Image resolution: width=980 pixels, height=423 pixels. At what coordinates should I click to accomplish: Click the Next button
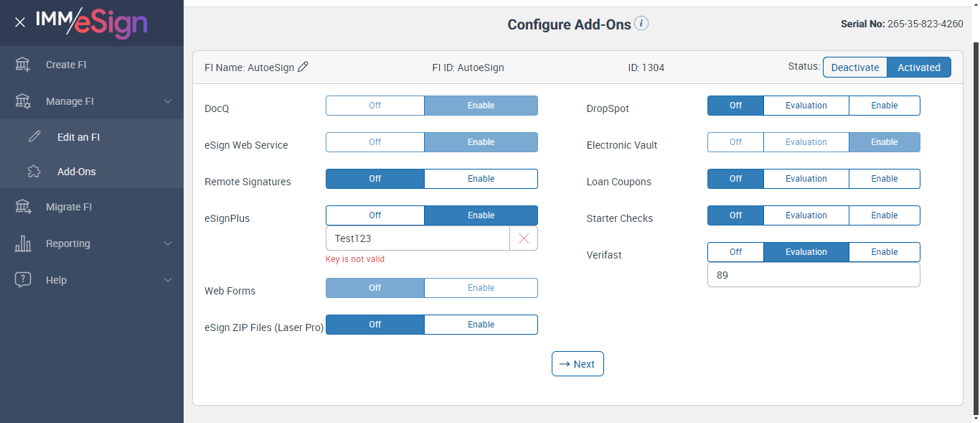578,364
